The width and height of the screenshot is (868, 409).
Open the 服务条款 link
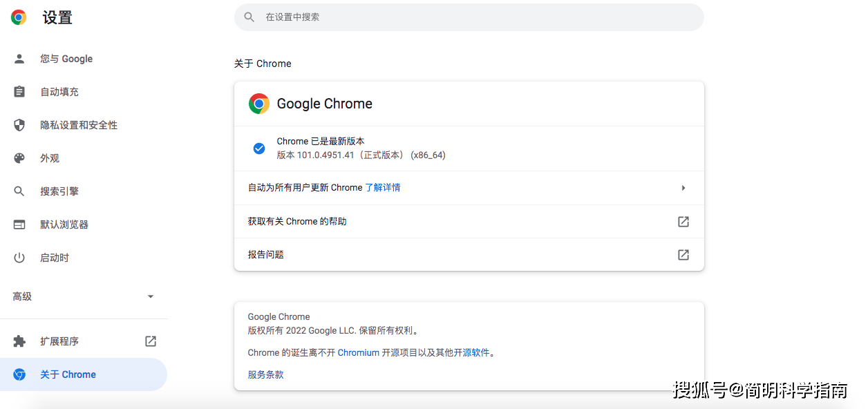click(266, 374)
